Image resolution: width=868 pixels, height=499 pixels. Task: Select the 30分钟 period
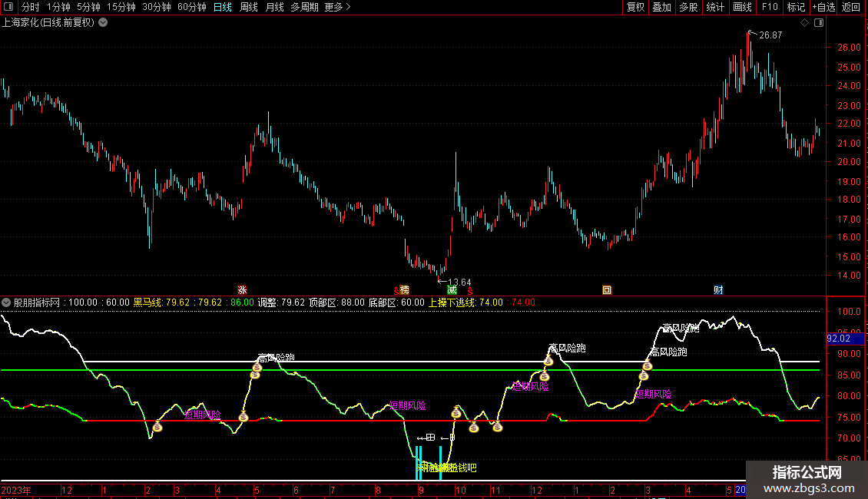pyautogui.click(x=156, y=7)
